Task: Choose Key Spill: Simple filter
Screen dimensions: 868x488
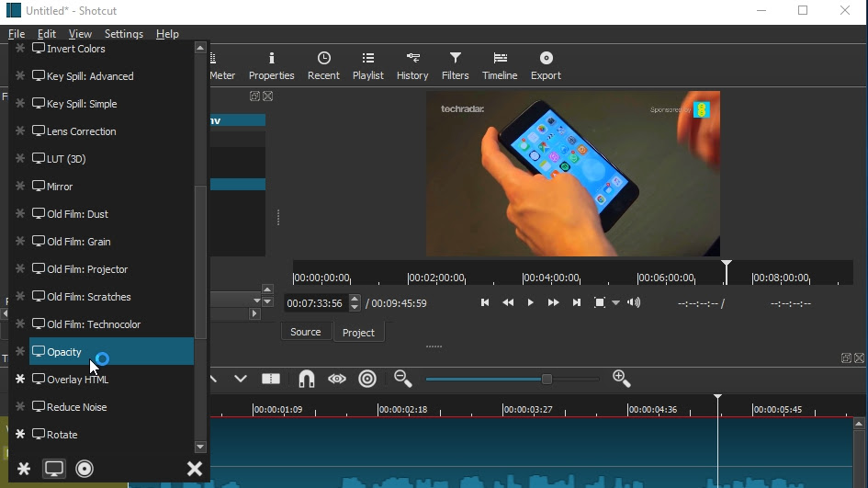Action: tap(111, 104)
